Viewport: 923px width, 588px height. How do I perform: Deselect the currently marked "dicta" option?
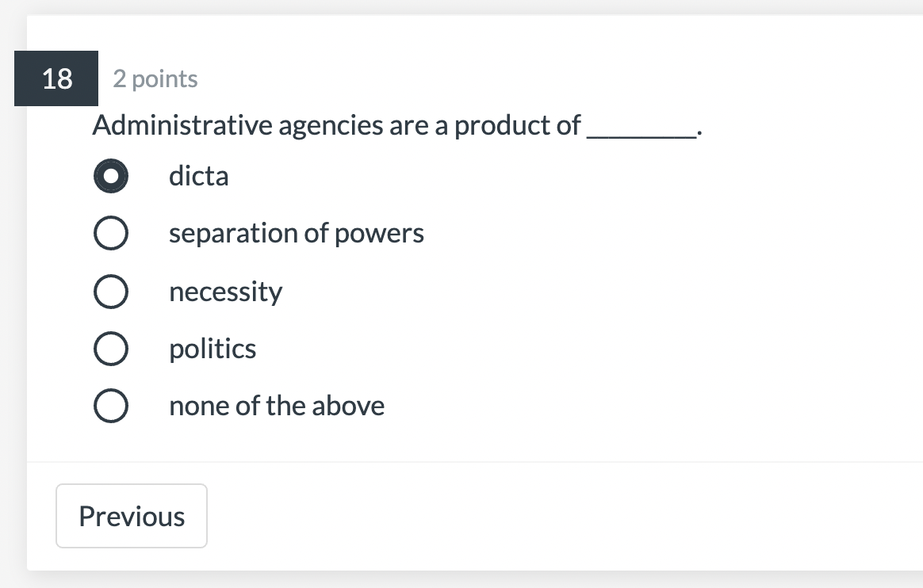(x=110, y=175)
